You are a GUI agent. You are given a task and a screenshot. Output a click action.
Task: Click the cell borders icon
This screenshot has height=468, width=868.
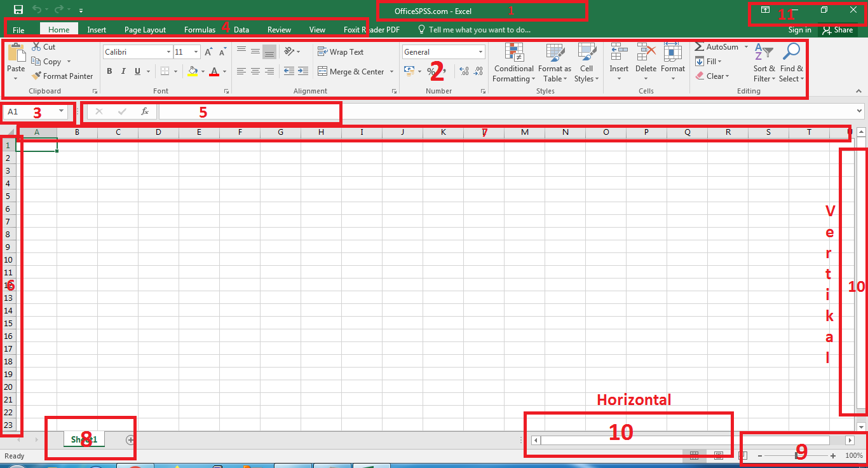[165, 71]
